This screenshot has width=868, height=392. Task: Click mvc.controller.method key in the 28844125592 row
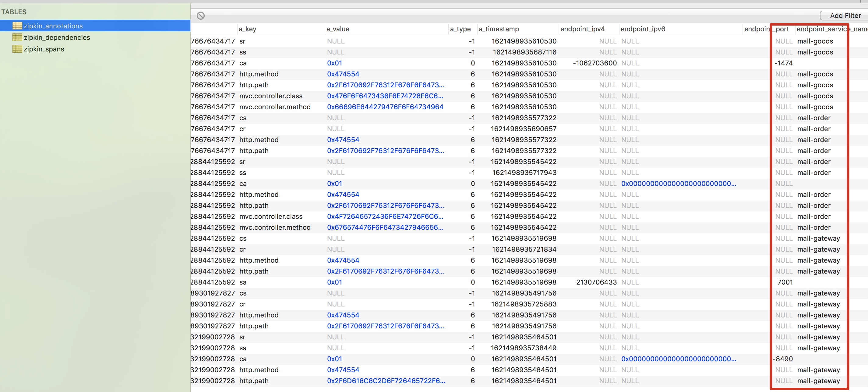[275, 227]
